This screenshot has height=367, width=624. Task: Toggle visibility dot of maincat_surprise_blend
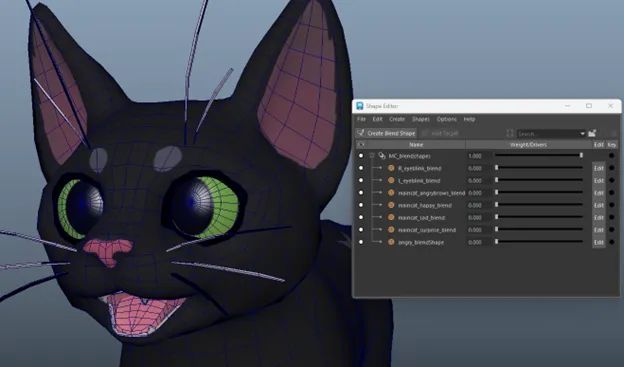point(361,230)
